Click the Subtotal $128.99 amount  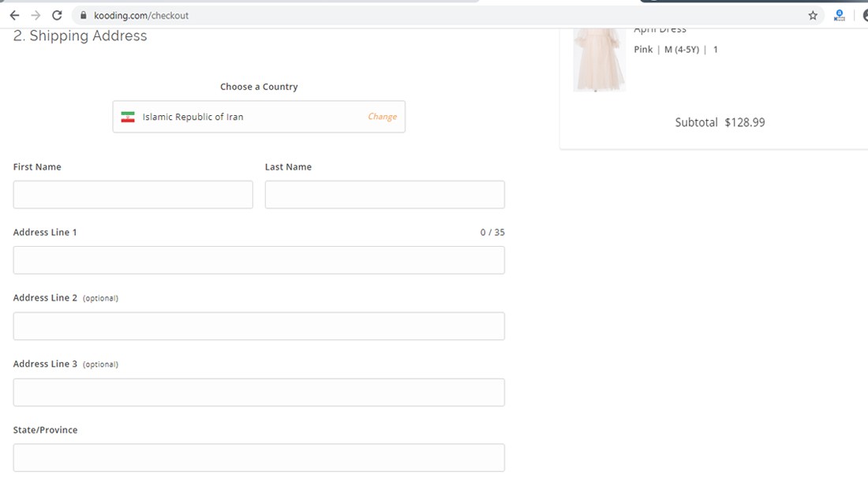[x=744, y=122]
